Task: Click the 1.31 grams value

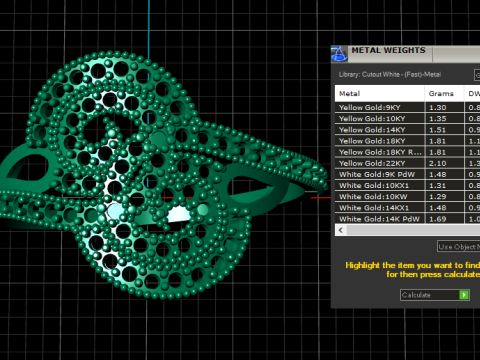Action: coord(437,186)
